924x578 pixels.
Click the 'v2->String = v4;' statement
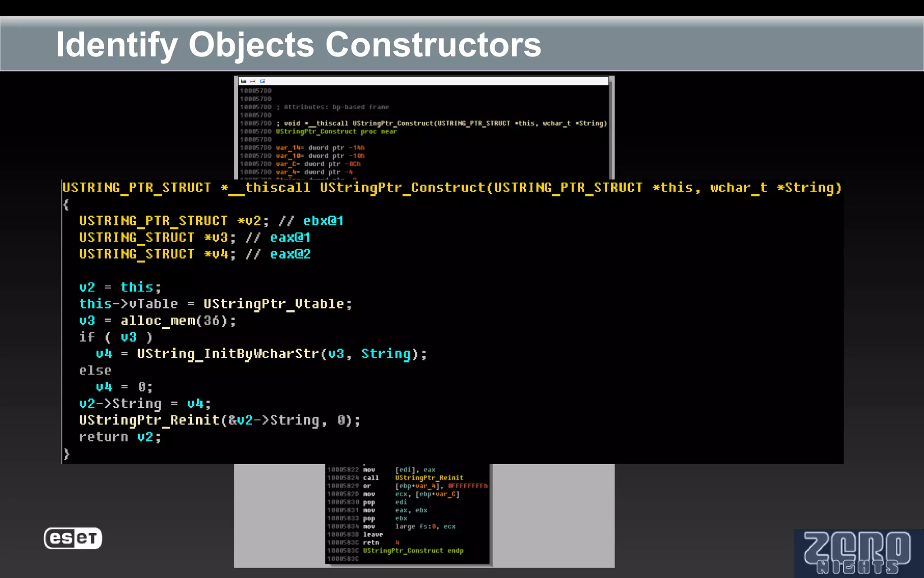point(145,404)
